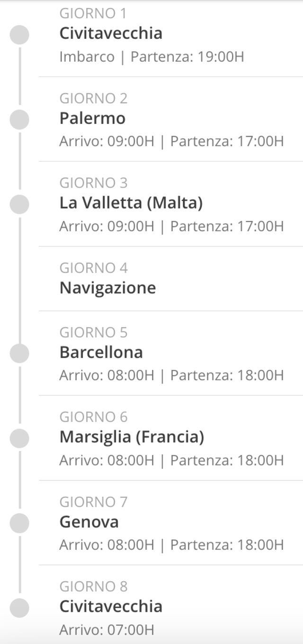The height and width of the screenshot is (644, 303).
Task: Select the La Valletta (Malta) timeline dot
Action: click(19, 204)
